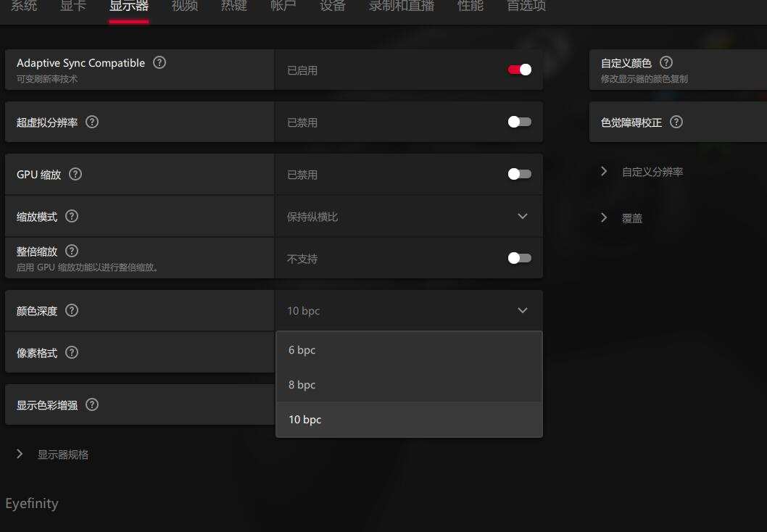Open the Adaptive Sync Compatible help tooltip icon
The width and height of the screenshot is (767, 532).
(x=159, y=62)
